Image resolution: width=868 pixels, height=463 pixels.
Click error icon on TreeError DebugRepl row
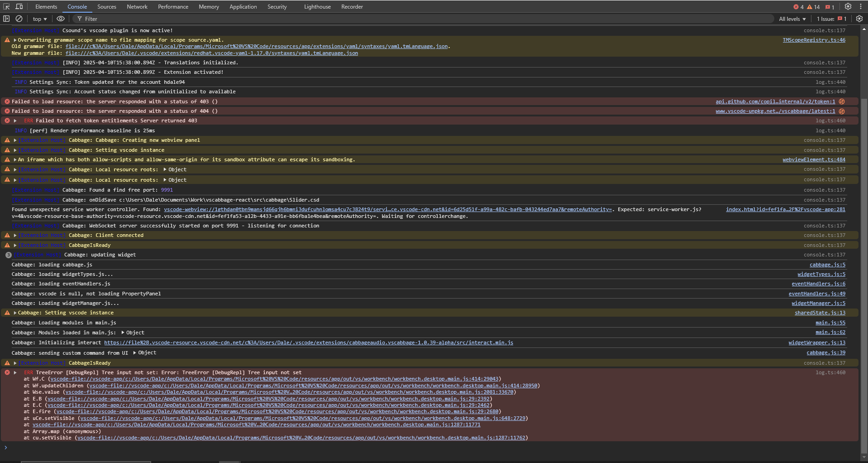pos(7,372)
